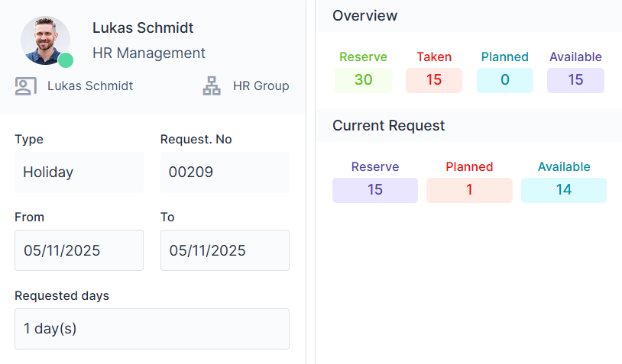Click the green online status indicator
This screenshot has height=364, width=622.
click(x=66, y=60)
